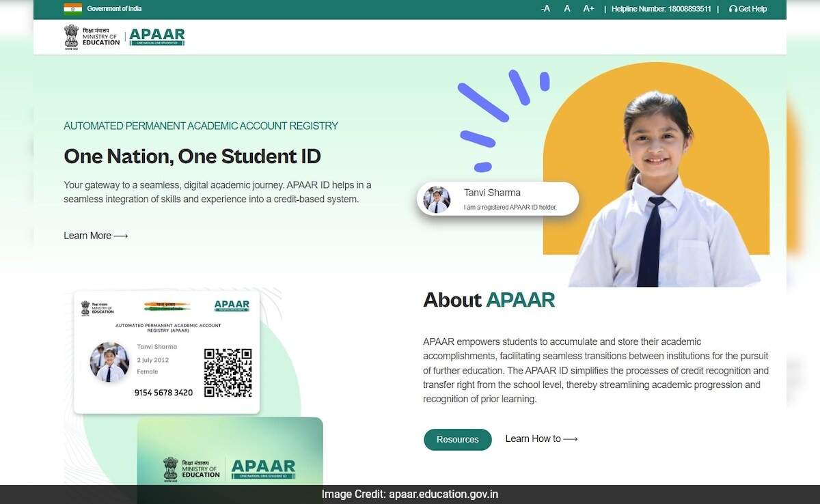The width and height of the screenshot is (820, 504).
Task: Click the Get Help headset icon
Action: click(x=733, y=9)
